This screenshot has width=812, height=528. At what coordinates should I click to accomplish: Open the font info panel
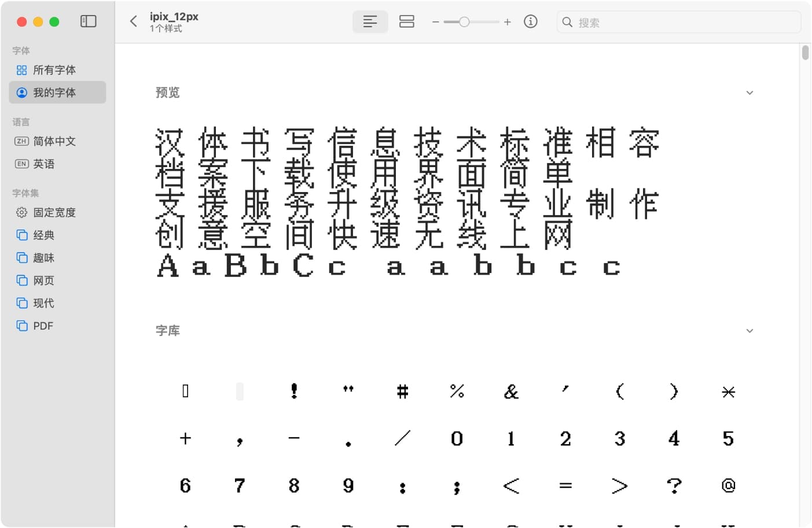531,21
